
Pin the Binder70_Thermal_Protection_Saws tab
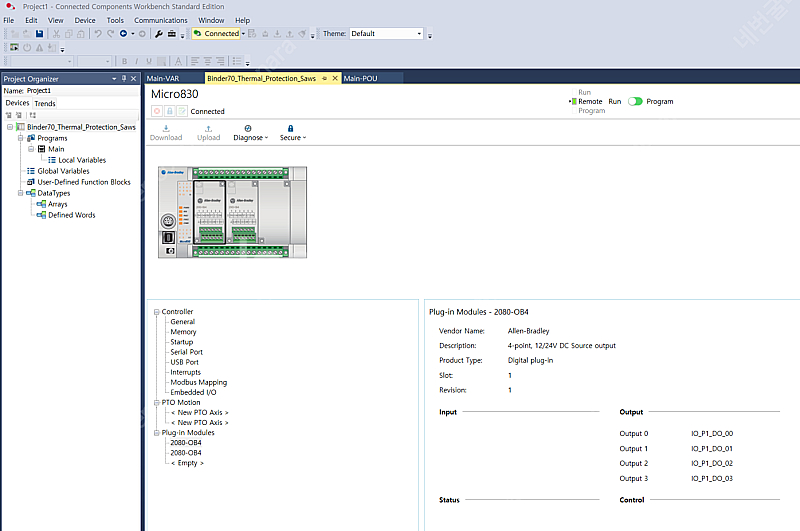tap(324, 79)
